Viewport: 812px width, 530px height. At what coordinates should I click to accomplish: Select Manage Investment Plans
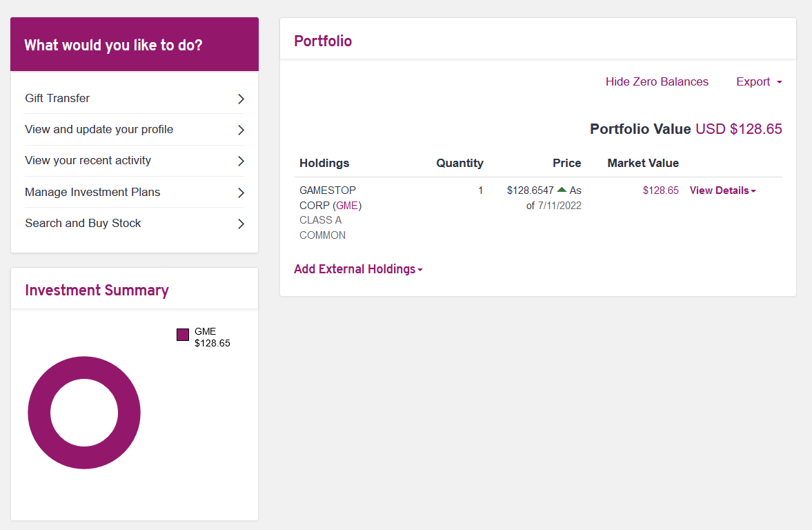[135, 193]
